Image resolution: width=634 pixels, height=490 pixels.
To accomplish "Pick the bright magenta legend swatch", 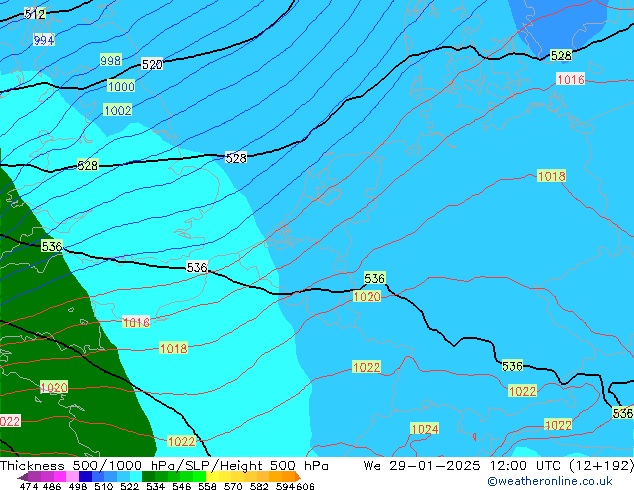I will (x=60, y=476).
